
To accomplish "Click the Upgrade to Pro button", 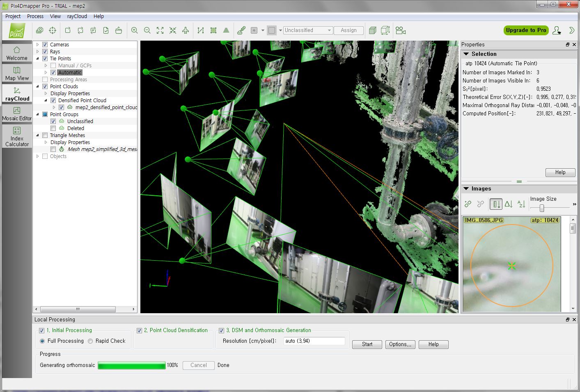I will click(x=526, y=30).
